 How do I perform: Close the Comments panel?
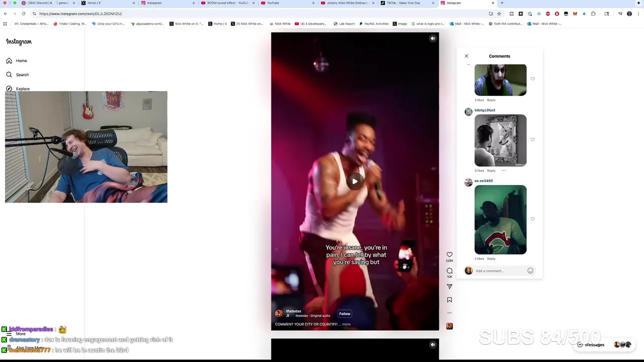coord(466,56)
